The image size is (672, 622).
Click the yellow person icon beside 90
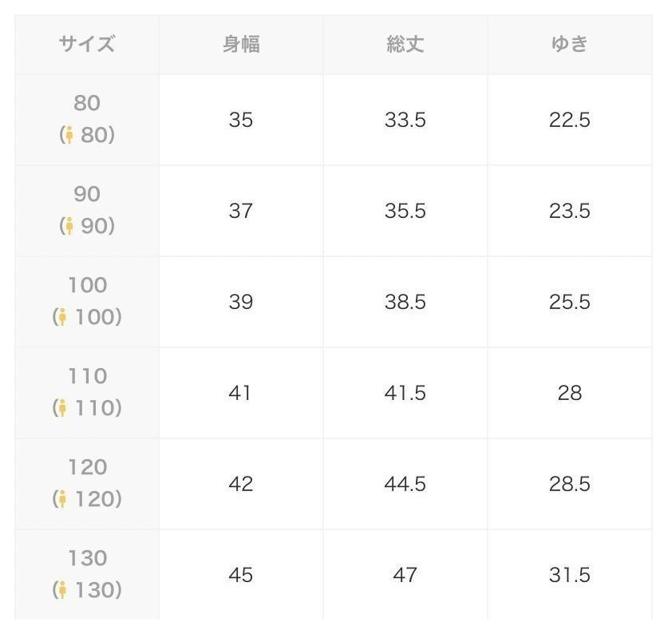69,226
